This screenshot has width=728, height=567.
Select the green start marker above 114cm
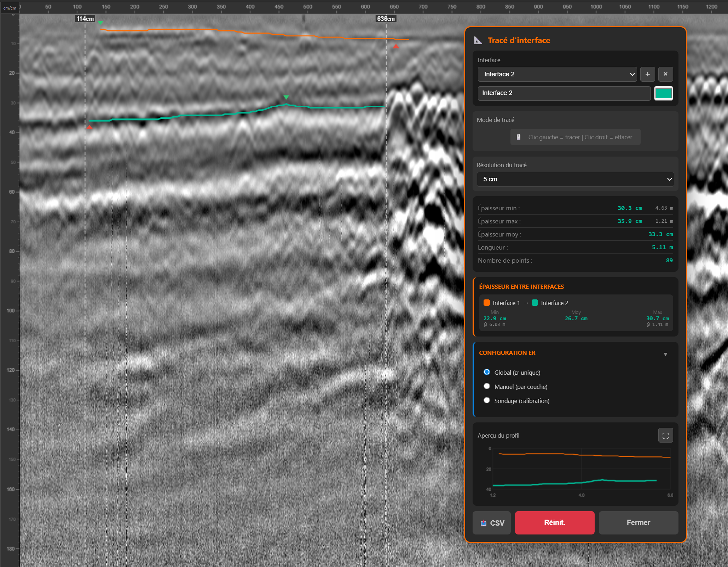click(x=100, y=22)
